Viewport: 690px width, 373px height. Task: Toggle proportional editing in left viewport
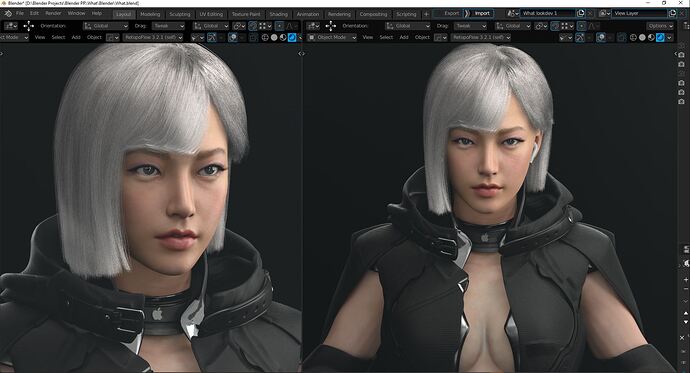279,26
